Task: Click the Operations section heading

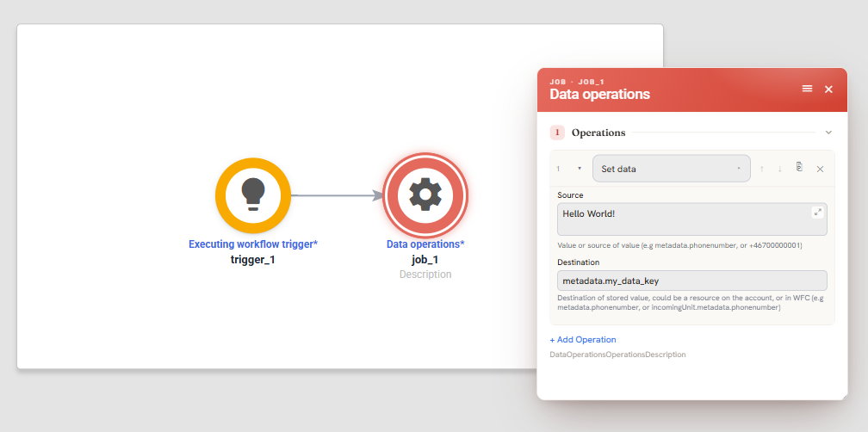Action: click(x=598, y=133)
